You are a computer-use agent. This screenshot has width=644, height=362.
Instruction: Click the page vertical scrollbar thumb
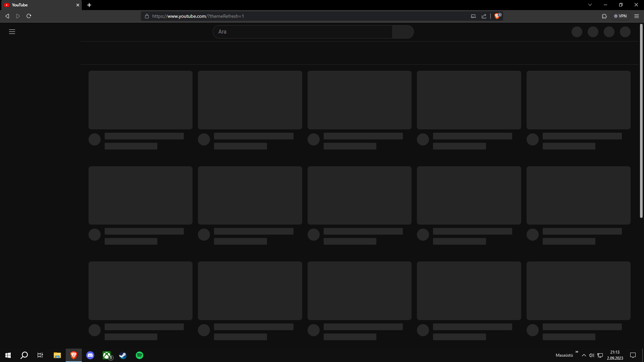click(641, 121)
